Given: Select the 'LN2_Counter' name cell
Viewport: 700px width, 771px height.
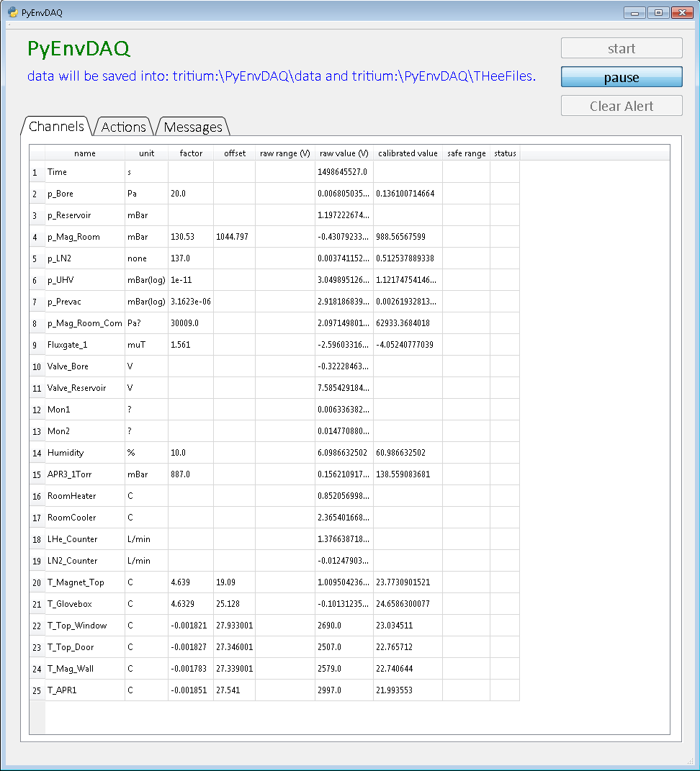Looking at the screenshot, I should 85,561.
